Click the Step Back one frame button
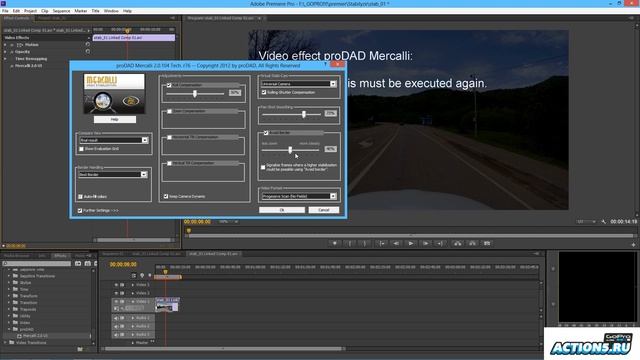Viewport: 640px width, 360px height. (396, 243)
